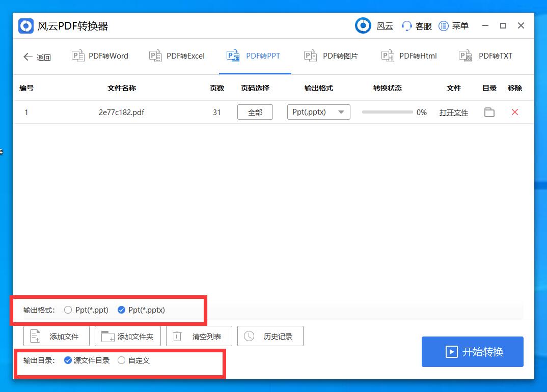Click the page count 31 cell

tap(217, 113)
